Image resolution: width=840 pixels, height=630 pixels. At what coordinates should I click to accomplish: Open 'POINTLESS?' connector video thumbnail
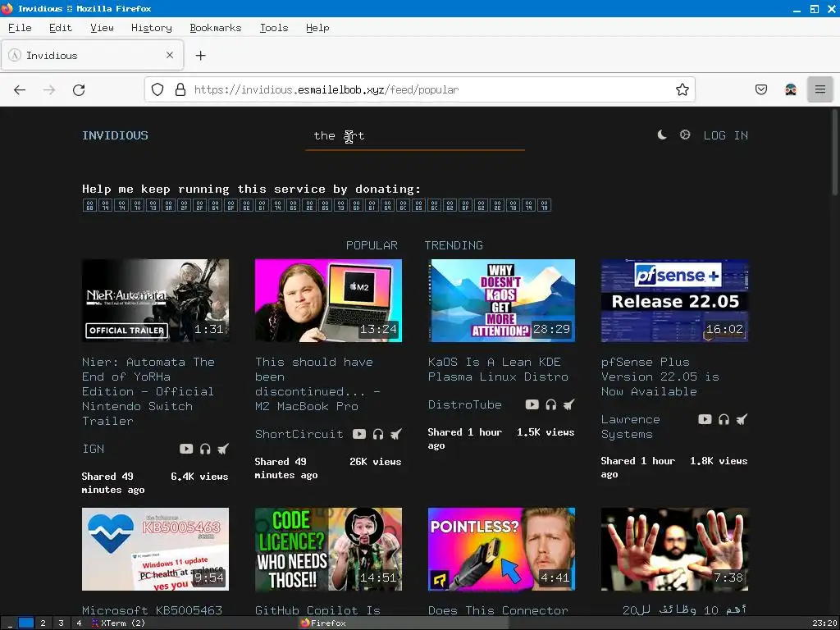click(501, 549)
